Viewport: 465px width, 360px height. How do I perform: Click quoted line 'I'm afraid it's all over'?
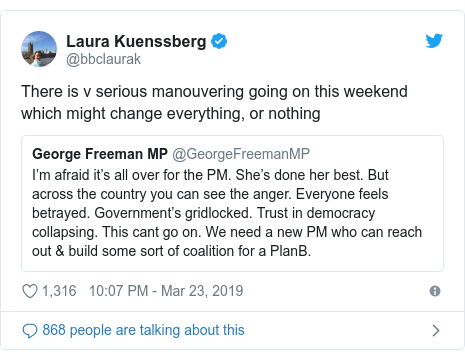coord(210,175)
